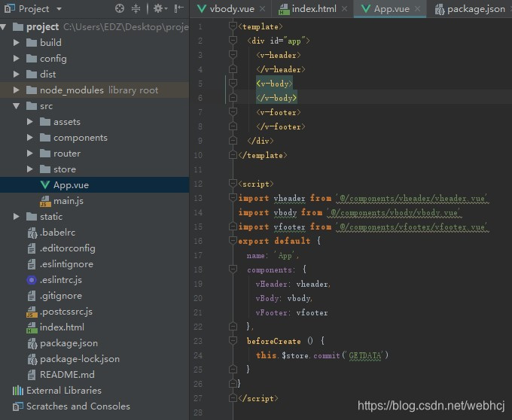Fold the div#app block at line 2

tap(233, 41)
